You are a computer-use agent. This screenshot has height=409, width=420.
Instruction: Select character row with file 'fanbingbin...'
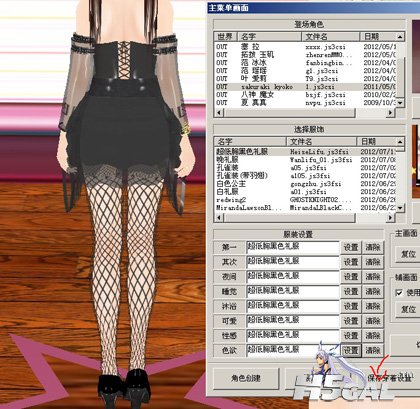click(x=305, y=63)
